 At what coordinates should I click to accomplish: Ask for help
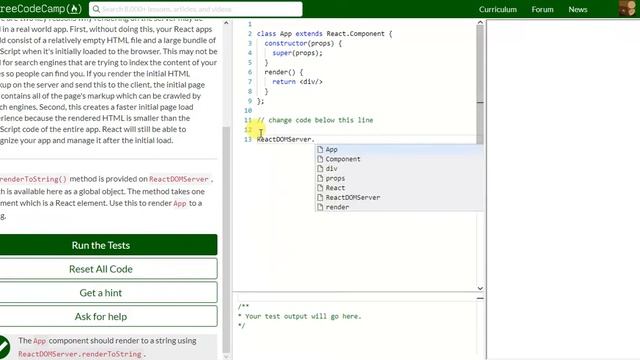[x=108, y=316]
